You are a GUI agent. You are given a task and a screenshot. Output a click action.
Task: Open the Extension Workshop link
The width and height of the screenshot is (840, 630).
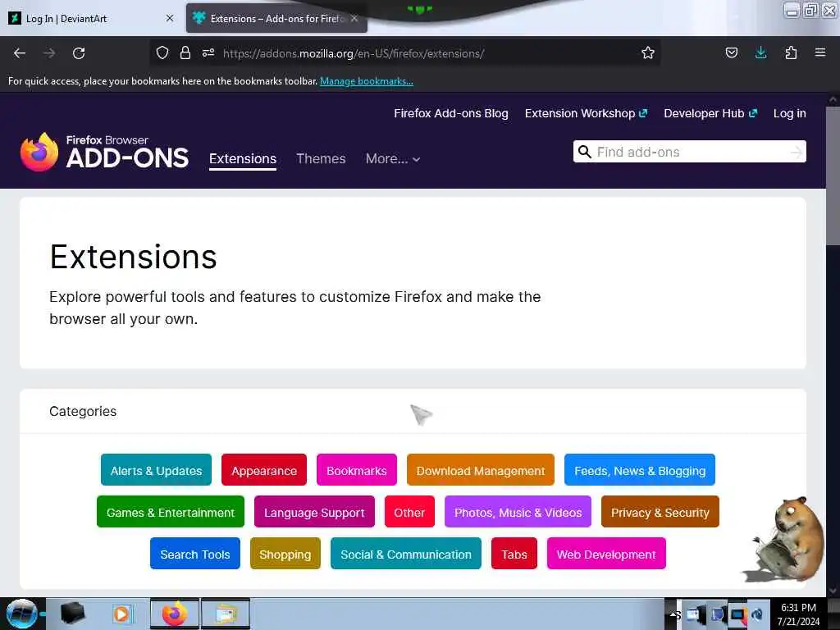click(586, 113)
